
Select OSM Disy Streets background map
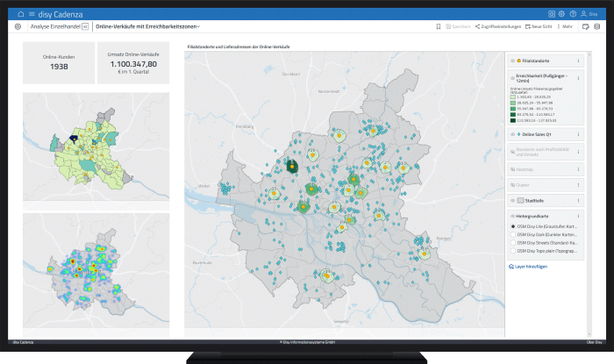coord(513,242)
